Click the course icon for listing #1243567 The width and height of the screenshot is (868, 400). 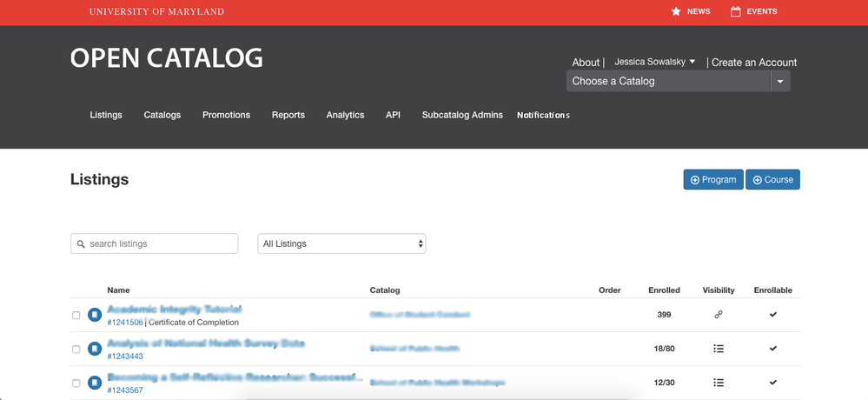(95, 383)
